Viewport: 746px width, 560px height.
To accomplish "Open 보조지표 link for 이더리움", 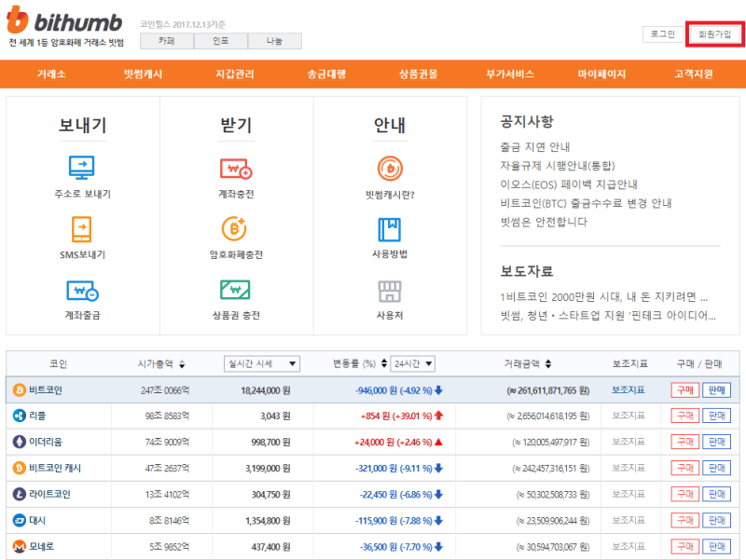I will [x=628, y=442].
